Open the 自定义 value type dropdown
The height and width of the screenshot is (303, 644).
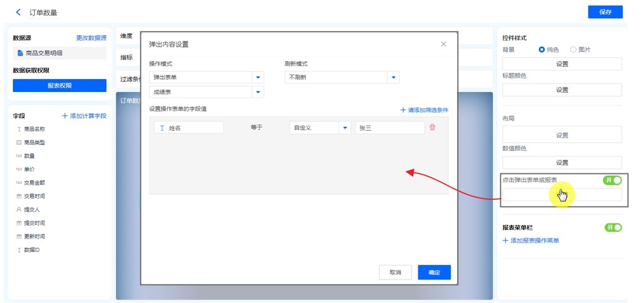[x=345, y=128]
